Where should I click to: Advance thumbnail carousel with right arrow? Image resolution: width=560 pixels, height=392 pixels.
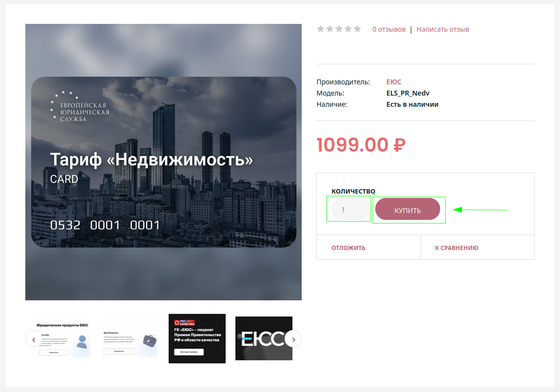click(x=293, y=339)
